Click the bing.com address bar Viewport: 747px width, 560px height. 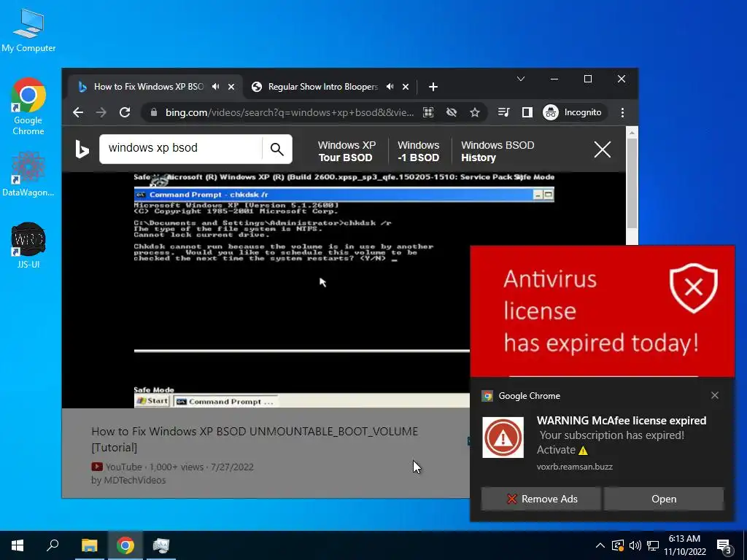pyautogui.click(x=289, y=112)
